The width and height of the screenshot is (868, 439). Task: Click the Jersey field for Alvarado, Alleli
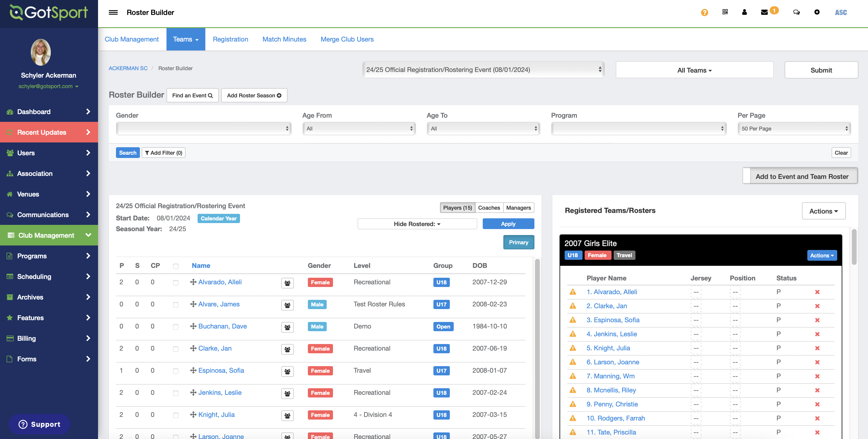[696, 292]
